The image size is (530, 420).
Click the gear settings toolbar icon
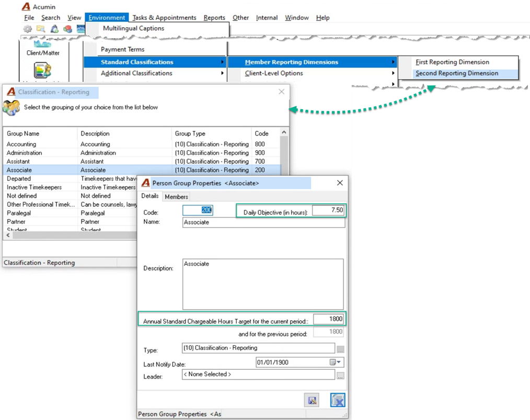27,29
